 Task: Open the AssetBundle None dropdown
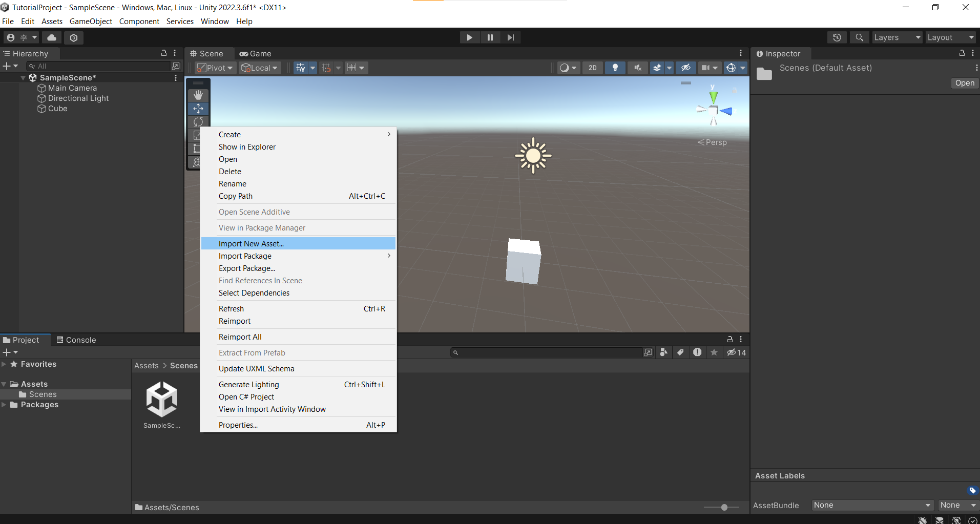click(x=872, y=505)
